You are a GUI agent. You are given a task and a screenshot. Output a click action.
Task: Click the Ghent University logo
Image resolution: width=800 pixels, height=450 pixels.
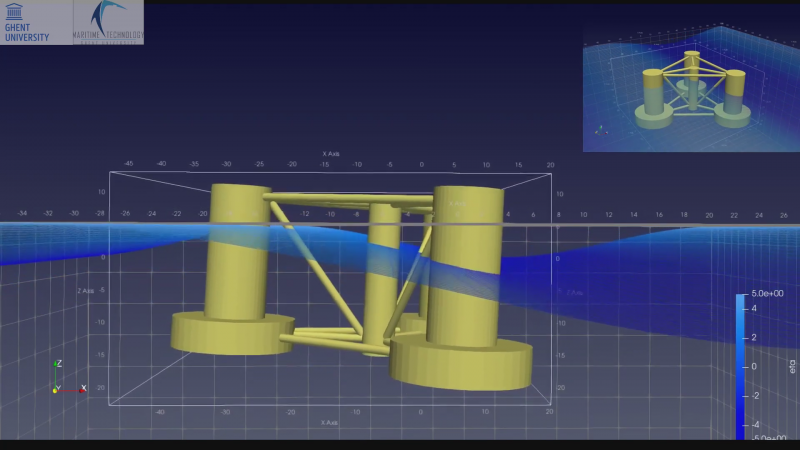click(x=34, y=22)
